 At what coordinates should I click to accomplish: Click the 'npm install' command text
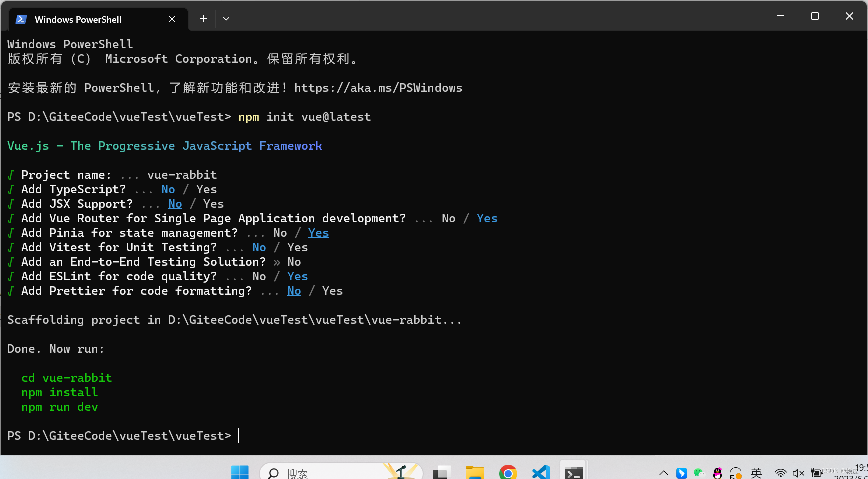pos(60,392)
